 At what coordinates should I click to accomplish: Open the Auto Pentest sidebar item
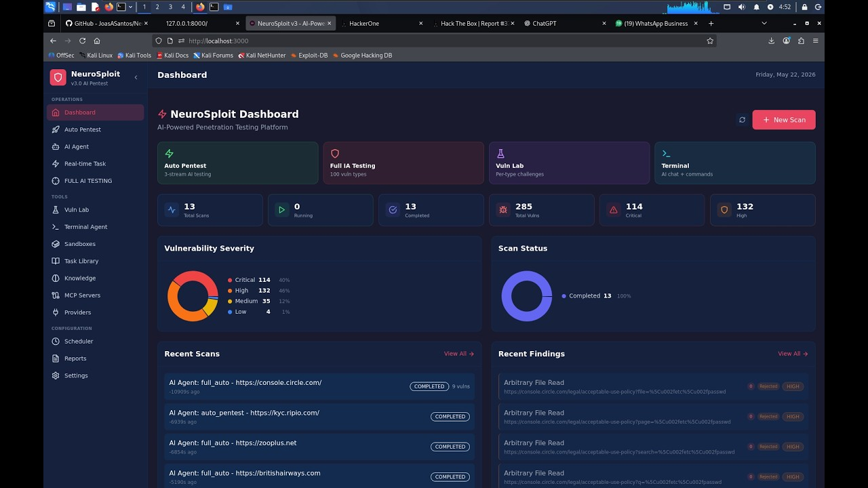[95, 129]
